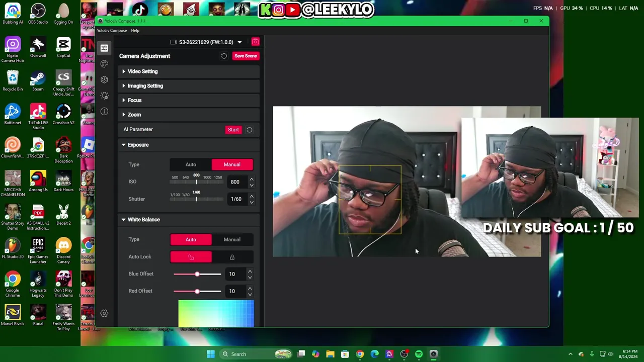Select the Among Us desktop shortcut
Viewport: 644px width, 362px height.
pos(38,182)
